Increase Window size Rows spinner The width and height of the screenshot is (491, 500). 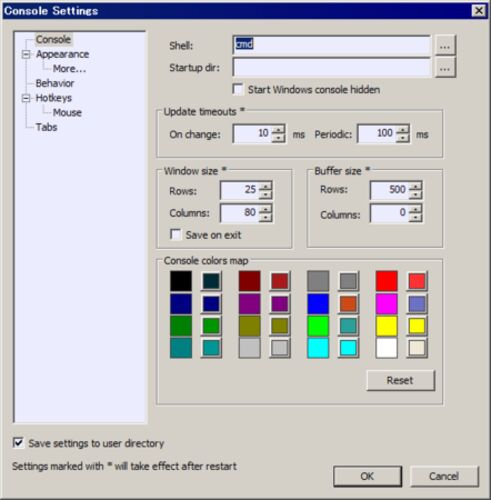coord(266,186)
